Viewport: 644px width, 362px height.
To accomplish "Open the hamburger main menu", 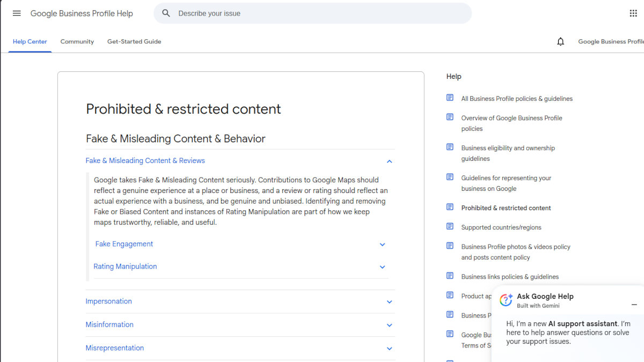I will pyautogui.click(x=17, y=13).
